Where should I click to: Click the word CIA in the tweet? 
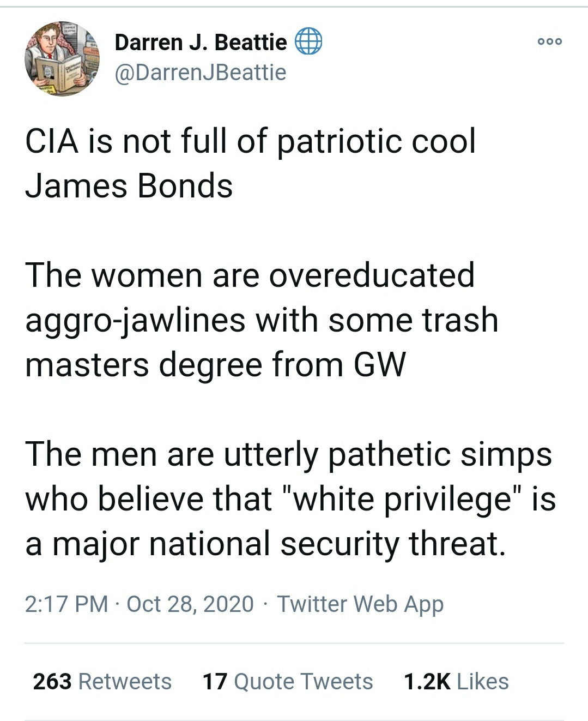[x=52, y=141]
